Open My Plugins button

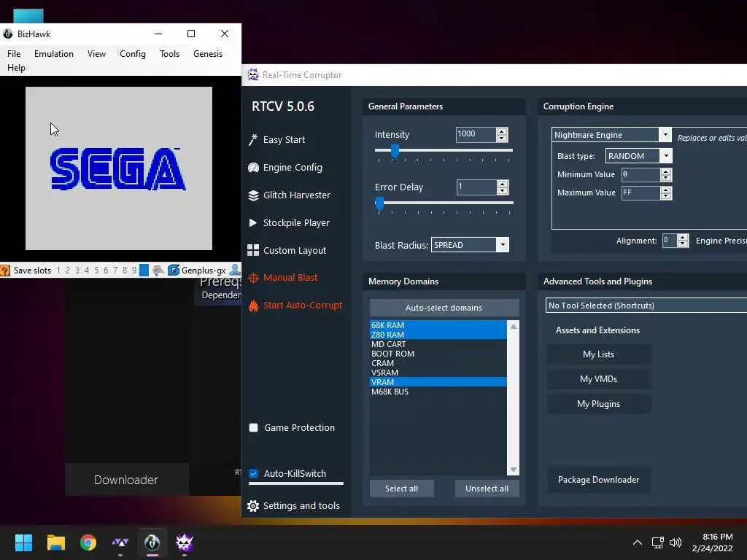[x=598, y=404]
